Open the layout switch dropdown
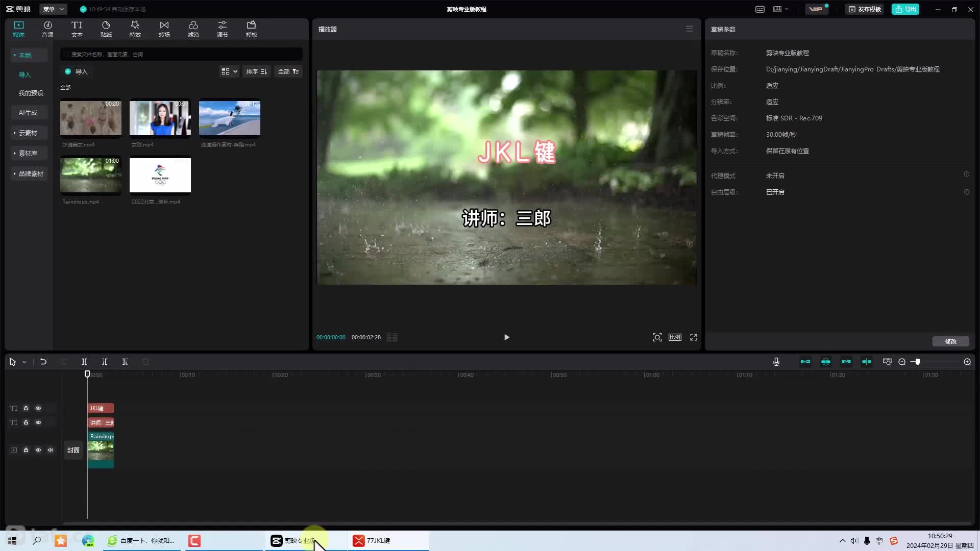This screenshot has height=551, width=980. click(x=780, y=9)
